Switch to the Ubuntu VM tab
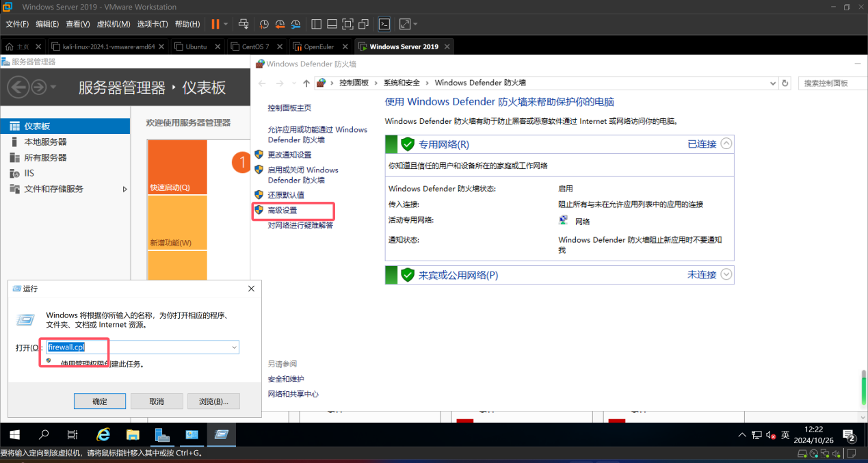The width and height of the screenshot is (868, 463). click(196, 47)
